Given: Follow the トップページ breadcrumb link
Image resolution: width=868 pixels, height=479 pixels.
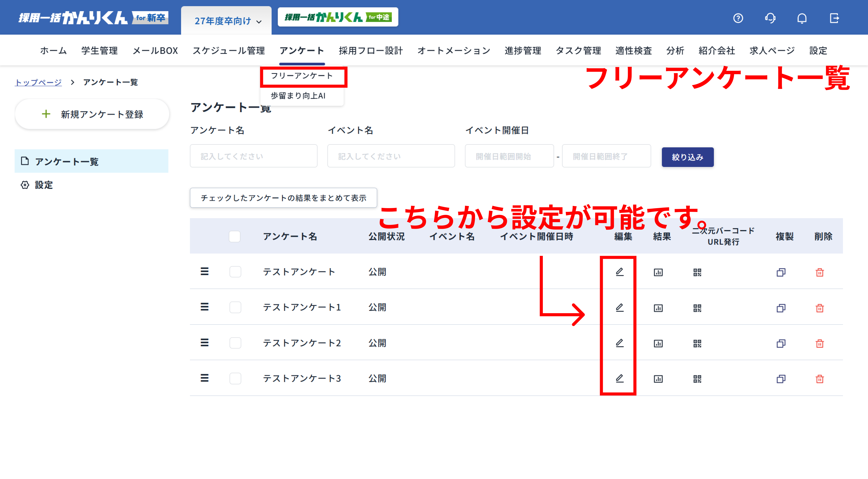Looking at the screenshot, I should 38,82.
